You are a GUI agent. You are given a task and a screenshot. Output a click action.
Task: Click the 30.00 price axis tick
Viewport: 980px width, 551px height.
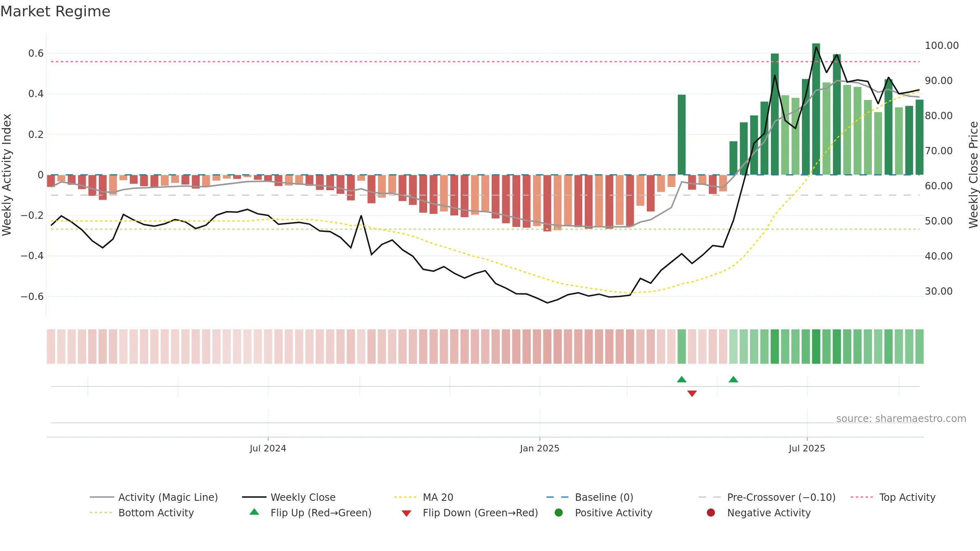click(939, 291)
